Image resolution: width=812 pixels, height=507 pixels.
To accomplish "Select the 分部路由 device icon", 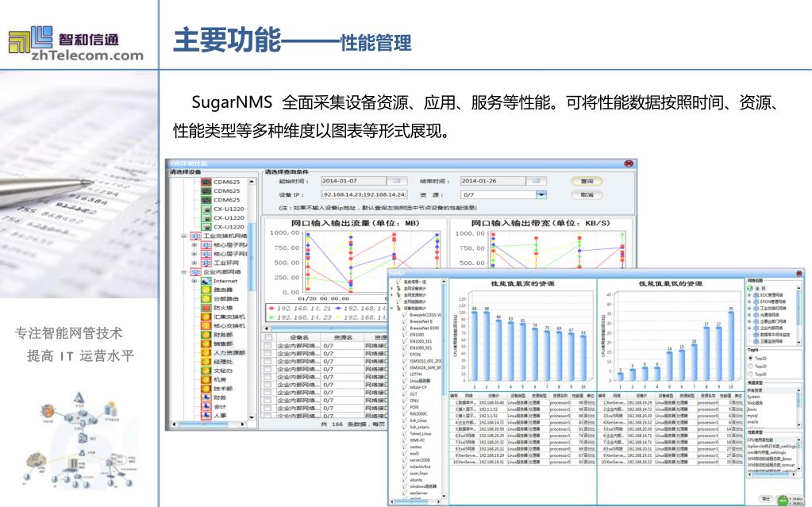I will click(x=206, y=299).
